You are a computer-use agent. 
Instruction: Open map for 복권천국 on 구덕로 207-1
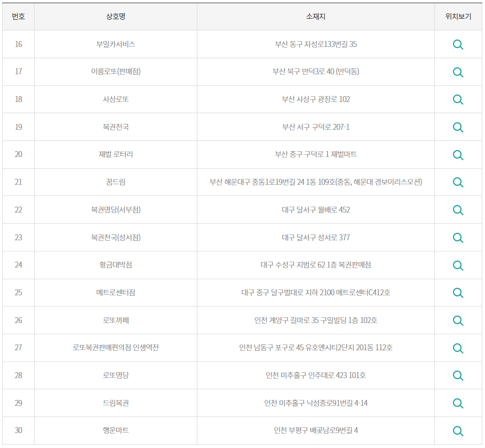pyautogui.click(x=458, y=127)
